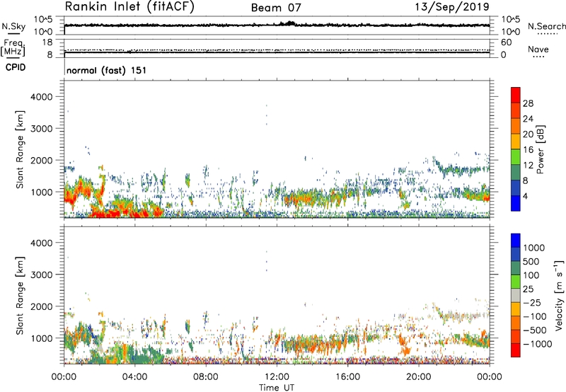Click the '4000' range tick on power plot

[41, 97]
